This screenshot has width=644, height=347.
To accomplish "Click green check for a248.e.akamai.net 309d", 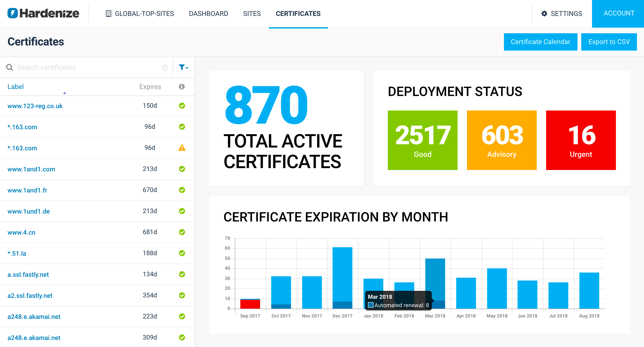I will (x=182, y=337).
